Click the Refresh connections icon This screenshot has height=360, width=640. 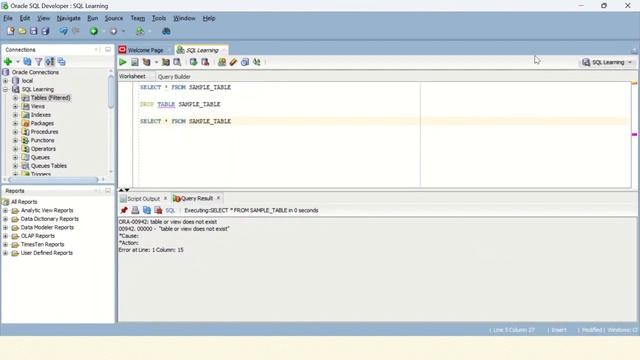click(27, 62)
